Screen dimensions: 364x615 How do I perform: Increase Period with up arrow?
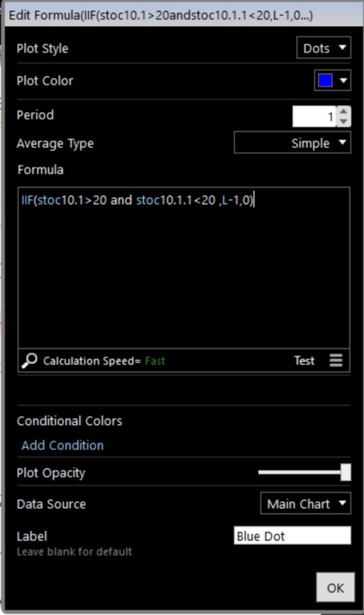coord(344,111)
